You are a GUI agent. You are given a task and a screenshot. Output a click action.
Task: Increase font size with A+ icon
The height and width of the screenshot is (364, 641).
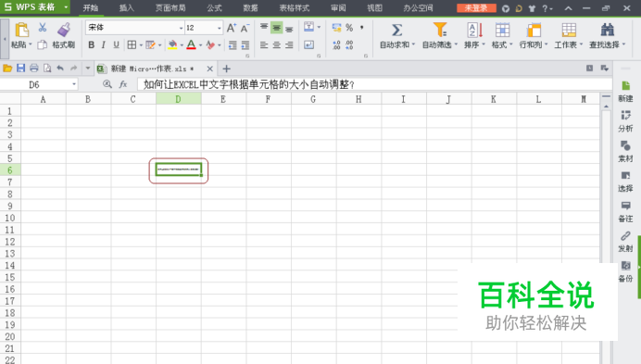pyautogui.click(x=231, y=28)
